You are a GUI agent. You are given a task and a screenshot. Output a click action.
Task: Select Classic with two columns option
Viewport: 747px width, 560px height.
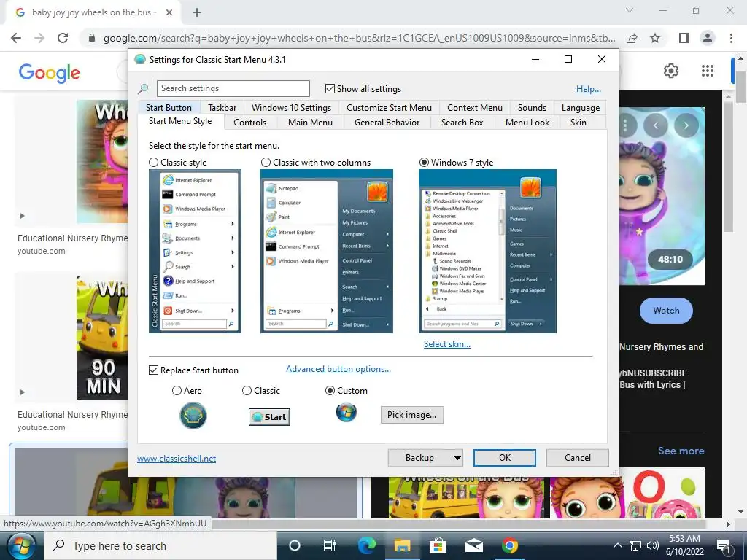[x=266, y=163]
